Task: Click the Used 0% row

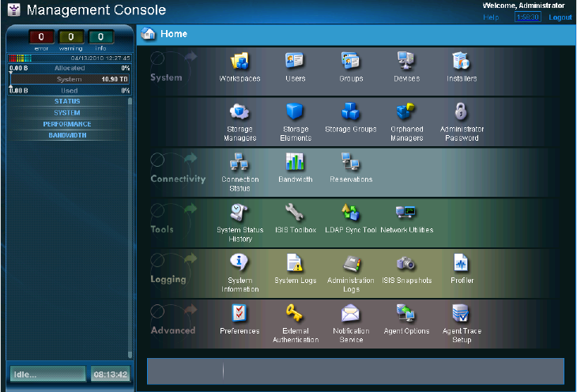Action: pos(70,91)
